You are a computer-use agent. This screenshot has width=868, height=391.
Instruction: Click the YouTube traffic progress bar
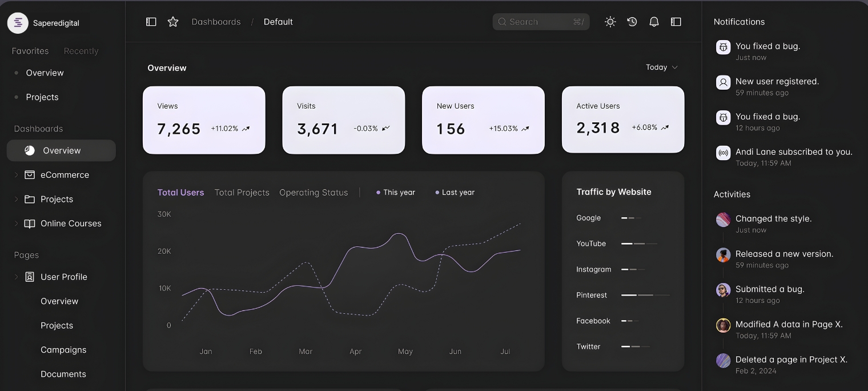(639, 244)
